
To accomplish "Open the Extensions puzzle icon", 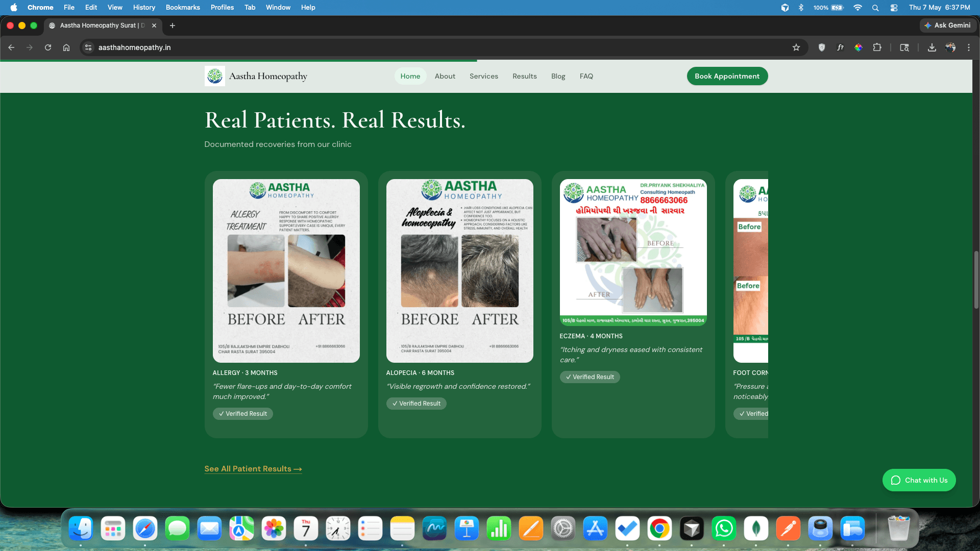I will coord(877,47).
